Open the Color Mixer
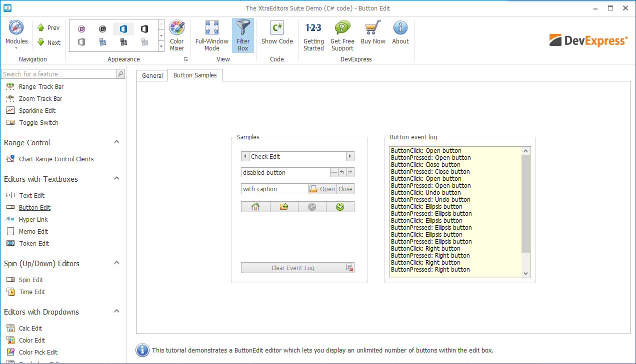The image size is (636, 364). pyautogui.click(x=177, y=35)
